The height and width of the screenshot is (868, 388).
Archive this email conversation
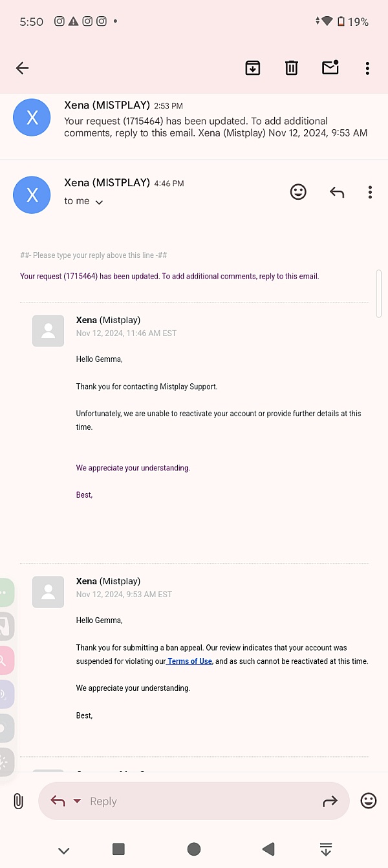(x=253, y=67)
